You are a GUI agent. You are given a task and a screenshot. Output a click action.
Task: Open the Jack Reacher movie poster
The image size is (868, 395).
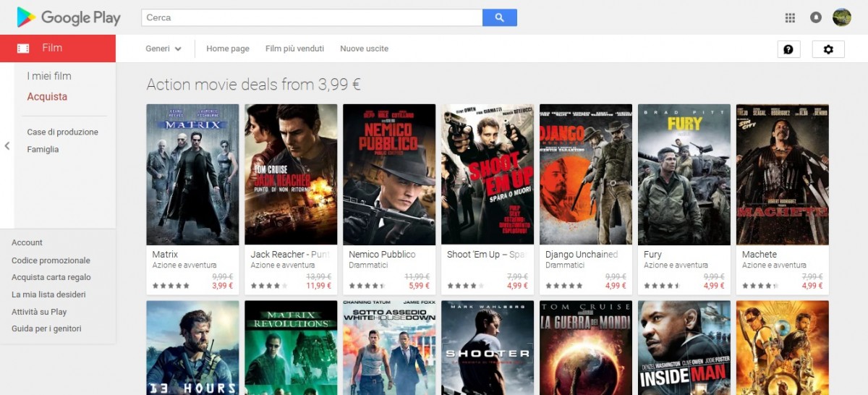pos(291,174)
